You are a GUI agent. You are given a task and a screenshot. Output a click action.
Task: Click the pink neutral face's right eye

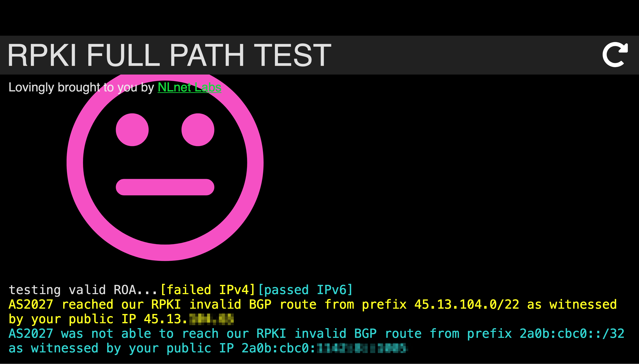point(198,130)
